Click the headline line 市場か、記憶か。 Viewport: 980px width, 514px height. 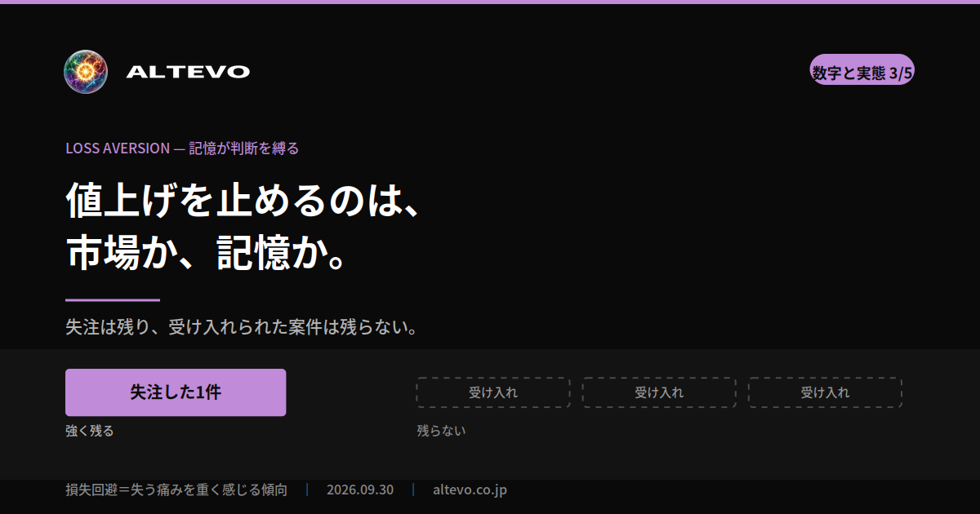pyautogui.click(x=208, y=253)
